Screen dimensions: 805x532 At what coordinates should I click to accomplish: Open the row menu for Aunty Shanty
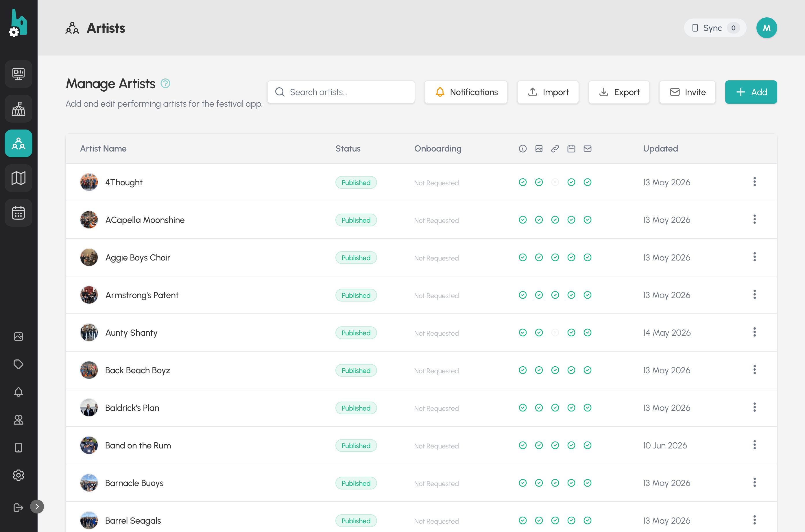(x=754, y=332)
